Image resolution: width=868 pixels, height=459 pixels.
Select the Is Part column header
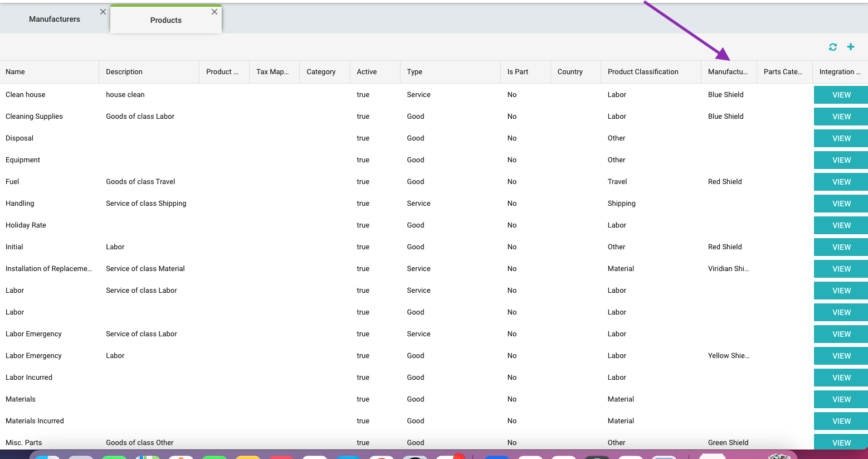point(518,72)
